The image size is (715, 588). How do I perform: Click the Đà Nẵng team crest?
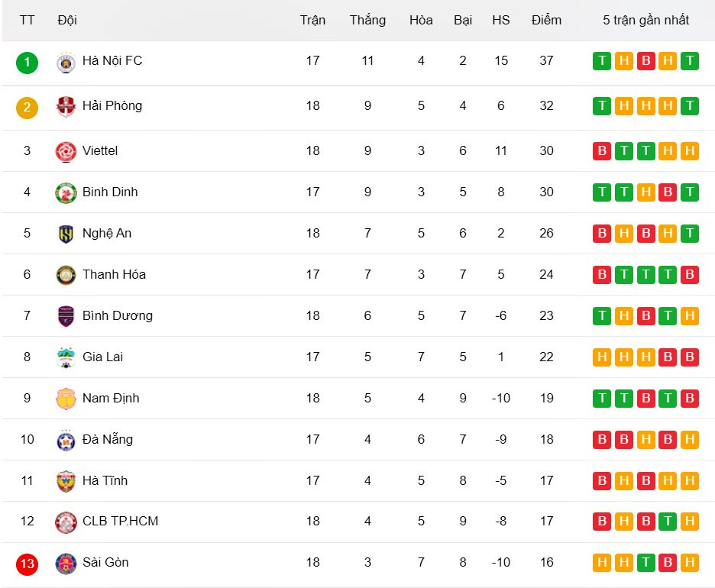[66, 440]
